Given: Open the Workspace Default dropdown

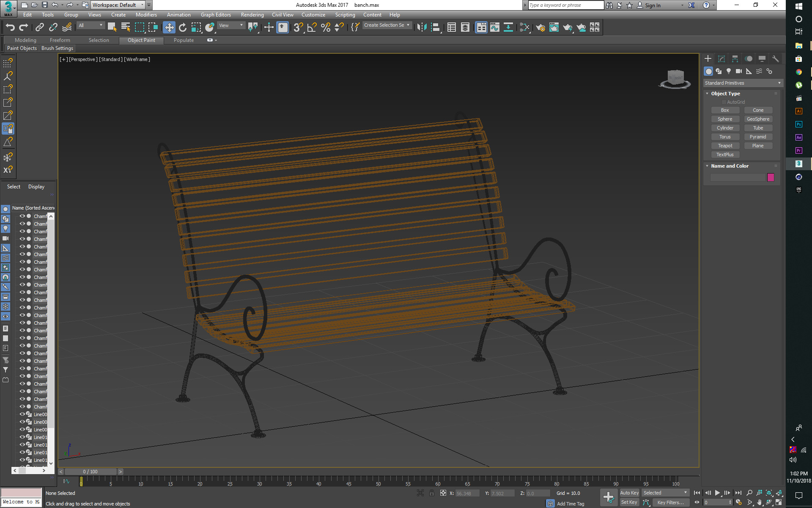Looking at the screenshot, I should pos(118,5).
